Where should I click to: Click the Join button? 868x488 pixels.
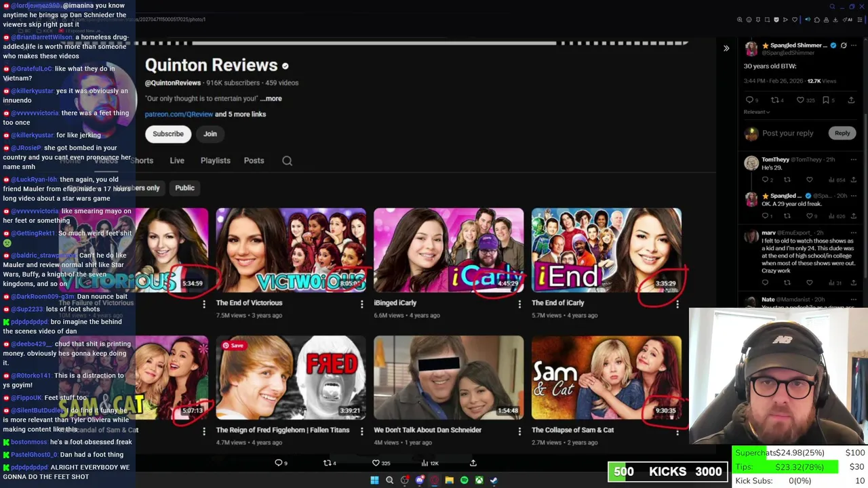coord(210,134)
